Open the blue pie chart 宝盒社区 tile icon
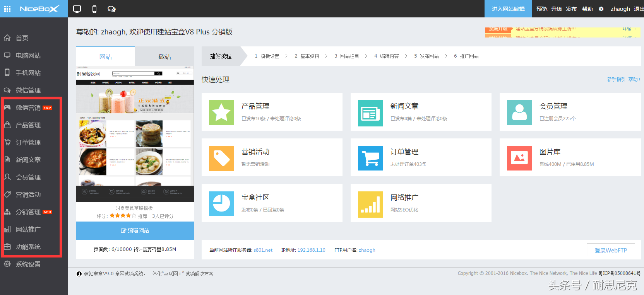644x295 pixels. [221, 204]
